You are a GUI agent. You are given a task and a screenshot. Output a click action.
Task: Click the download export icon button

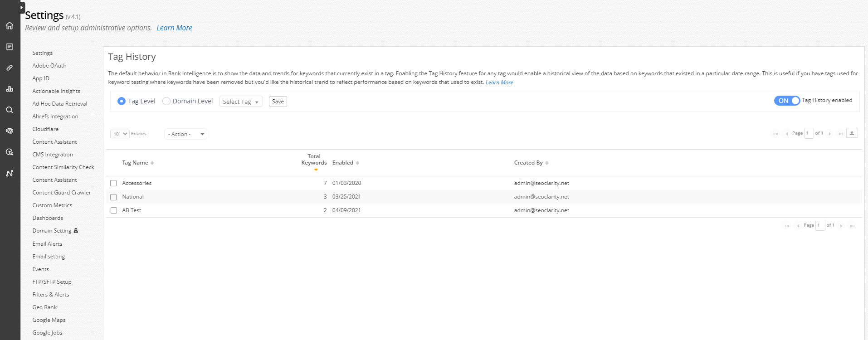click(852, 133)
